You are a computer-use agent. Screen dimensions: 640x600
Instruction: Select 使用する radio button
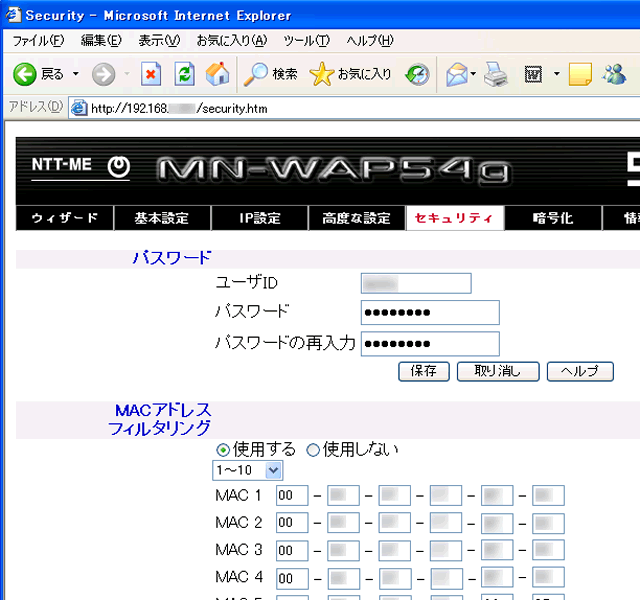(223, 450)
